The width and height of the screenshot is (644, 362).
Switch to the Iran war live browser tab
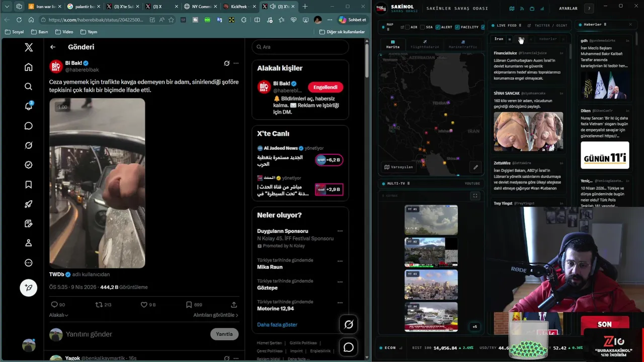[x=44, y=7]
